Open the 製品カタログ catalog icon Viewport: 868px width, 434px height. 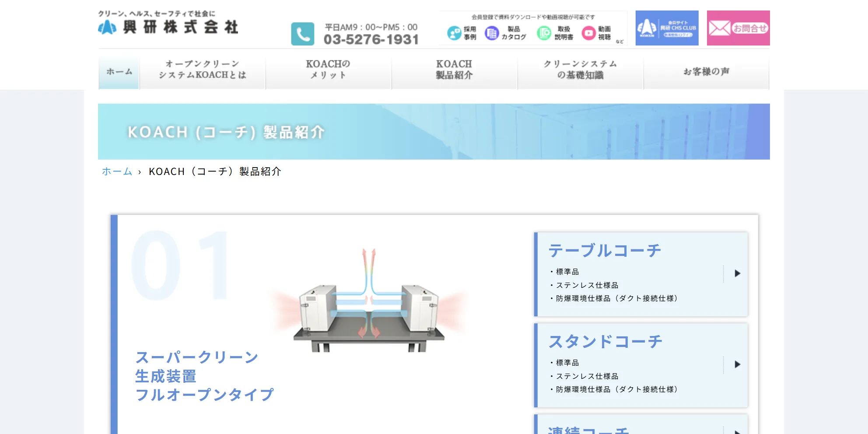pos(505,33)
